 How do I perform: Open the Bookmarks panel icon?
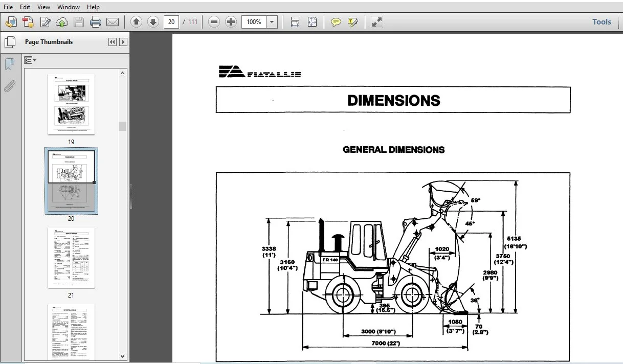(x=9, y=64)
